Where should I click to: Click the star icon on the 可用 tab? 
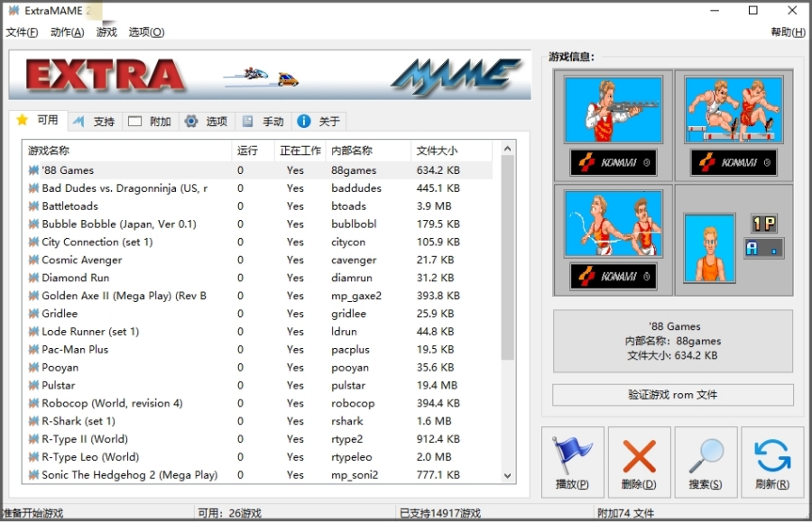tap(23, 120)
